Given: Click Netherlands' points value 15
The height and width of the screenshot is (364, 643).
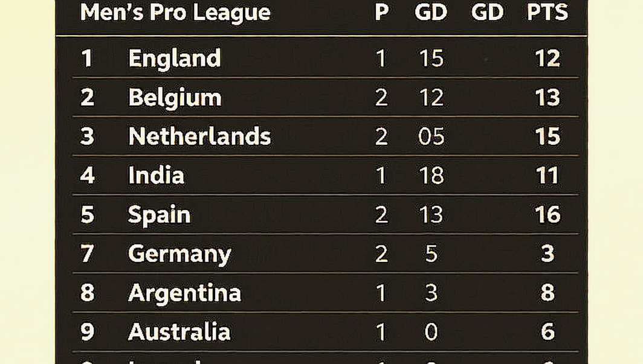Looking at the screenshot, I should coord(548,136).
